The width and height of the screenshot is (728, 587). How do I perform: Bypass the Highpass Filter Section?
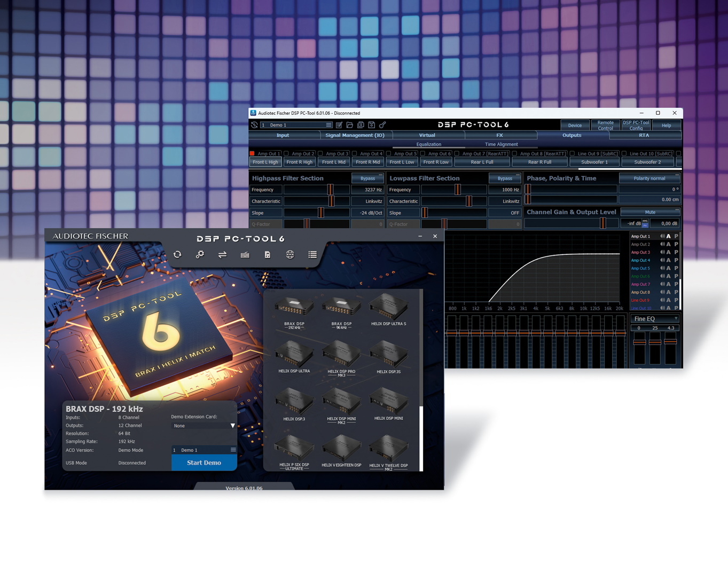[367, 178]
